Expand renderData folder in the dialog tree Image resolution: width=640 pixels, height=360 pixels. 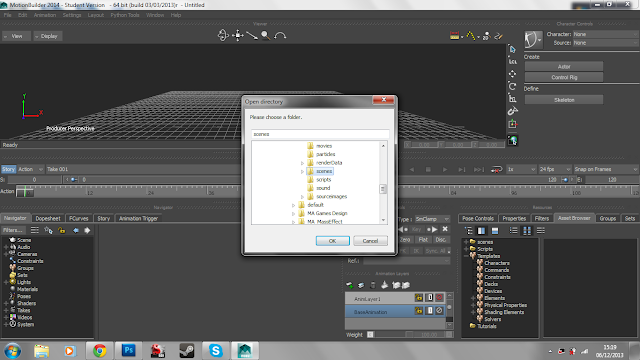[x=302, y=163]
